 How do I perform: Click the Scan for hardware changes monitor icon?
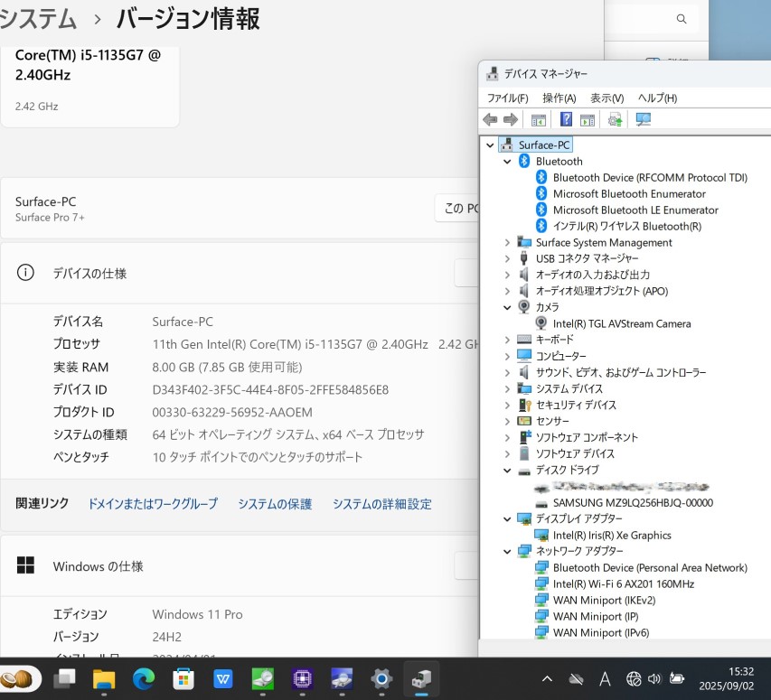tap(644, 119)
